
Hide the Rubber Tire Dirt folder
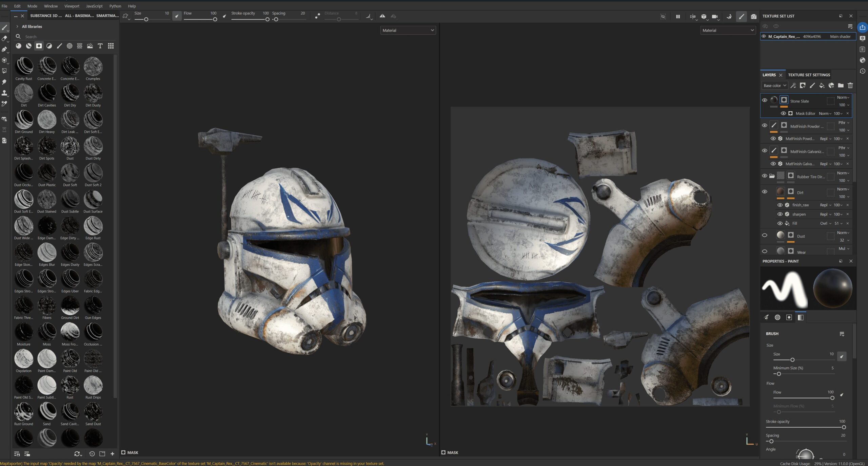pyautogui.click(x=764, y=176)
